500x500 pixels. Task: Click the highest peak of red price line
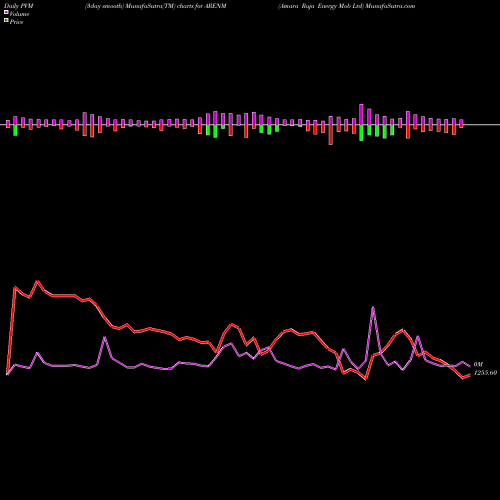point(37,281)
